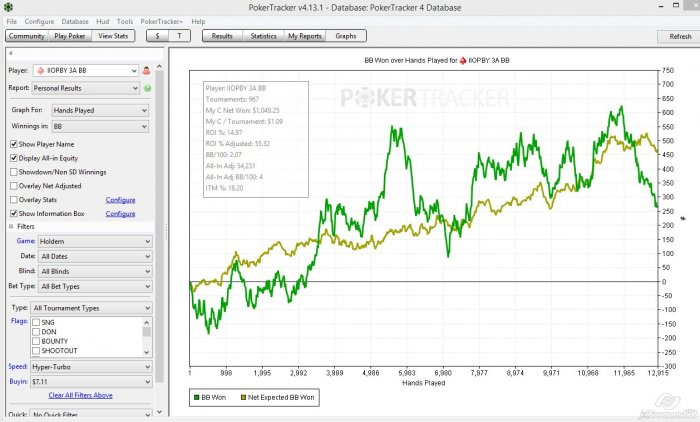Check the SNG flag
700x422 pixels.
(36, 322)
